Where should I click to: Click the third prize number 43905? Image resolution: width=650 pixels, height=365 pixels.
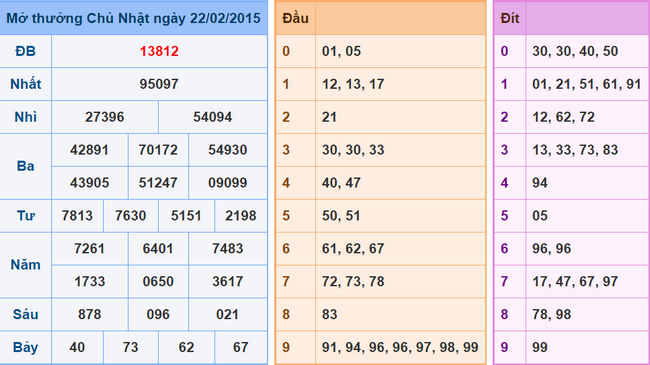click(x=89, y=182)
